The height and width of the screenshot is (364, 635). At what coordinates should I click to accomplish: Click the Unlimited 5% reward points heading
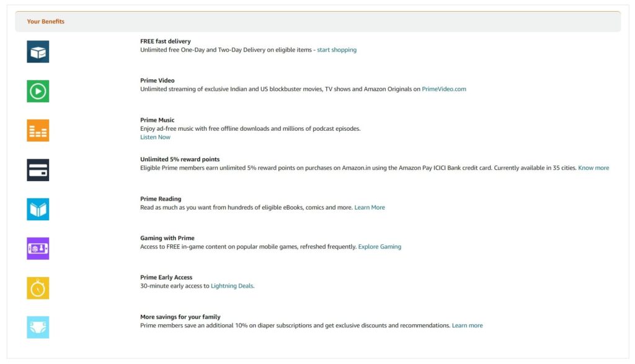coord(180,159)
